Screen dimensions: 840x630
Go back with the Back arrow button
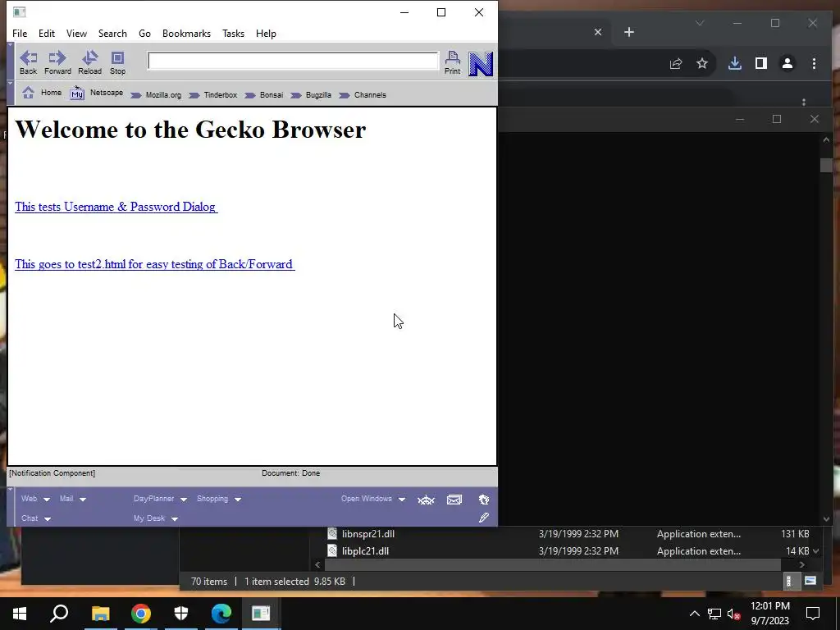(x=29, y=62)
